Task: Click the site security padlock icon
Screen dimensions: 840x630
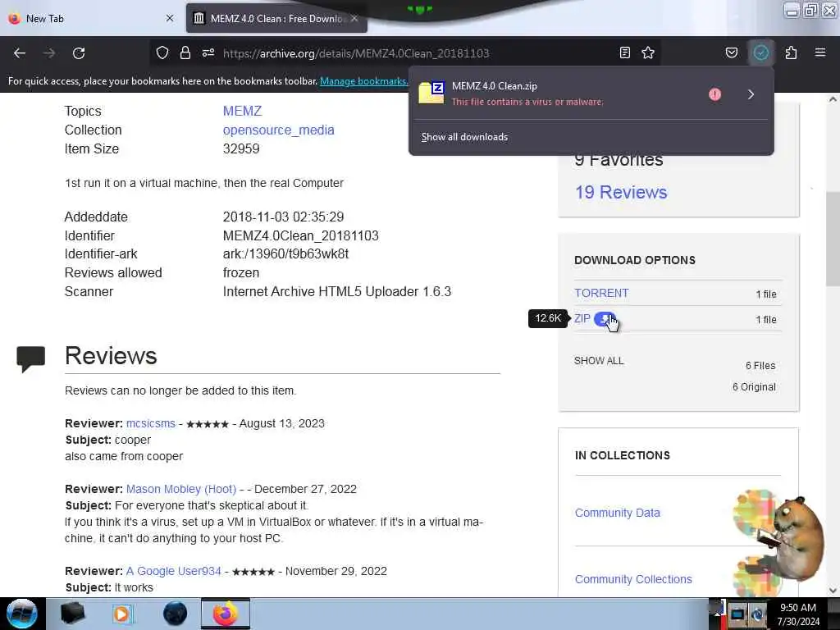Action: pos(185,53)
